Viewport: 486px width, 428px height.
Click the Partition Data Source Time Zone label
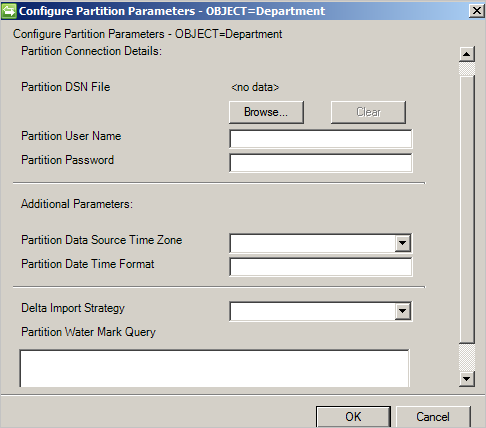coord(102,240)
